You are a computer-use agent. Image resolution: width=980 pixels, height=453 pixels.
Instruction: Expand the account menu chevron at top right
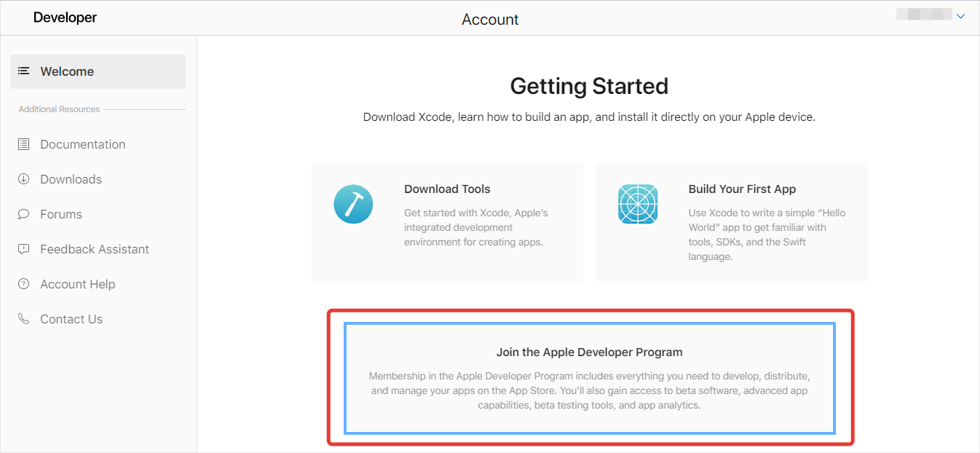click(960, 16)
